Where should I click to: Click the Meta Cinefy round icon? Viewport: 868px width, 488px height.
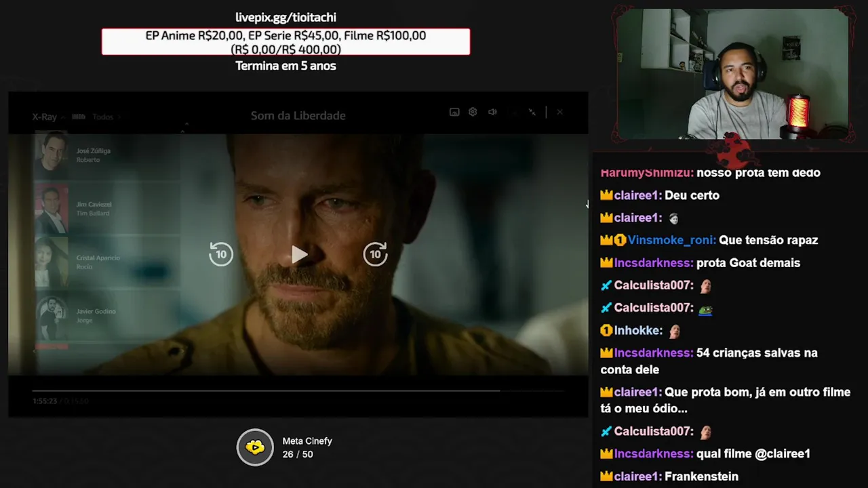tap(255, 447)
